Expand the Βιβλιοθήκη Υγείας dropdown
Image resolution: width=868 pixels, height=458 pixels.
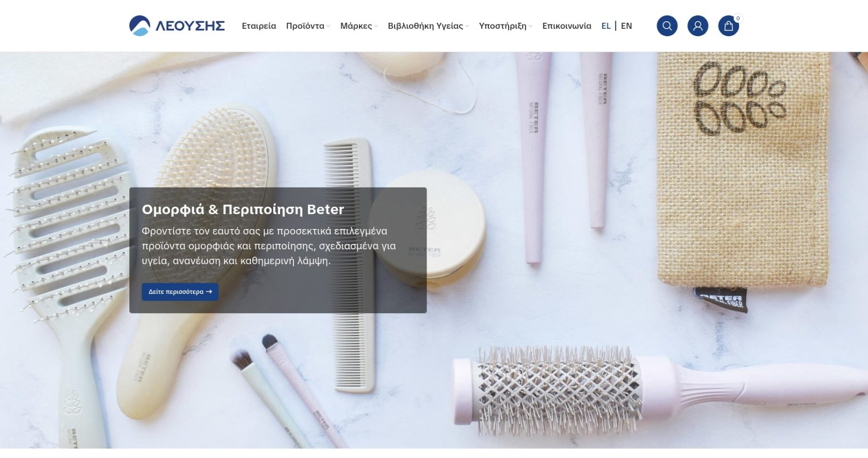[428, 26]
